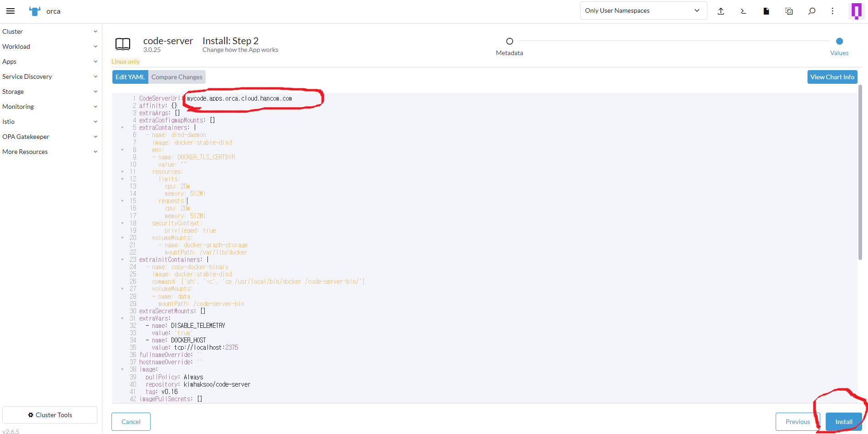Click the hostnameOverride line

(171, 362)
